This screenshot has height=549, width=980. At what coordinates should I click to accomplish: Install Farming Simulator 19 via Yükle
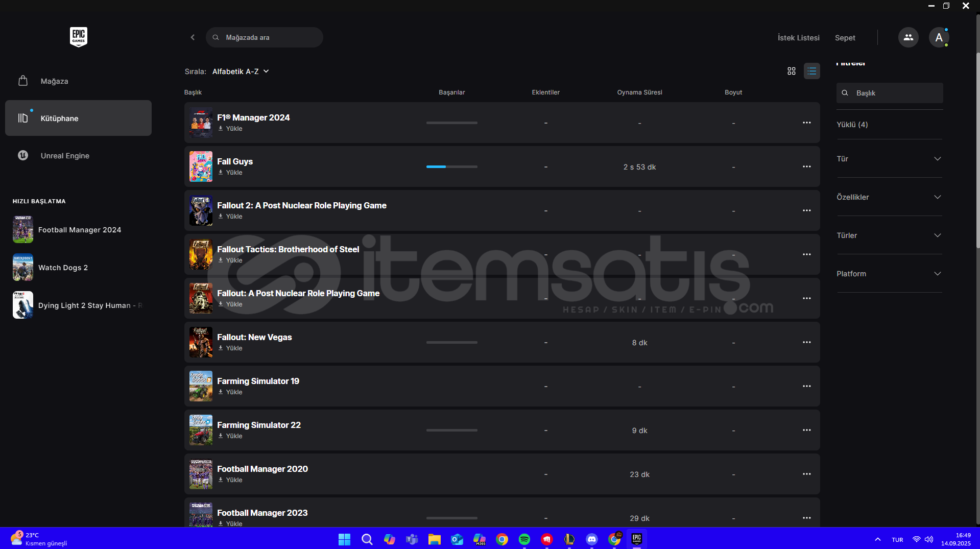click(x=230, y=392)
